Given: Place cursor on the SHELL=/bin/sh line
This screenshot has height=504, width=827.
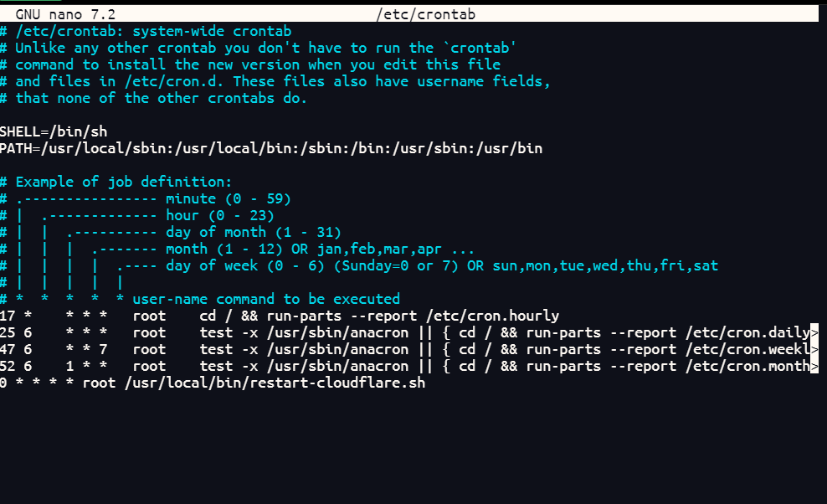Looking at the screenshot, I should pos(54,131).
